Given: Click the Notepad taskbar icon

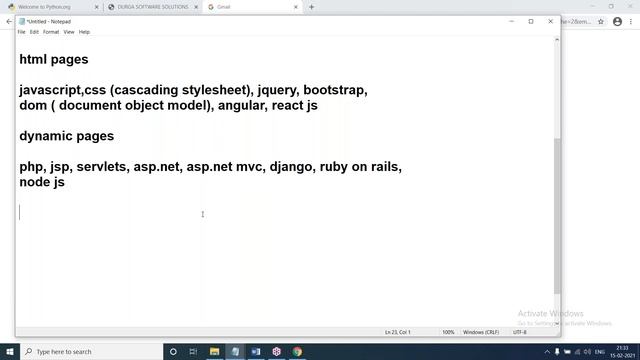Looking at the screenshot, I should click(235, 351).
